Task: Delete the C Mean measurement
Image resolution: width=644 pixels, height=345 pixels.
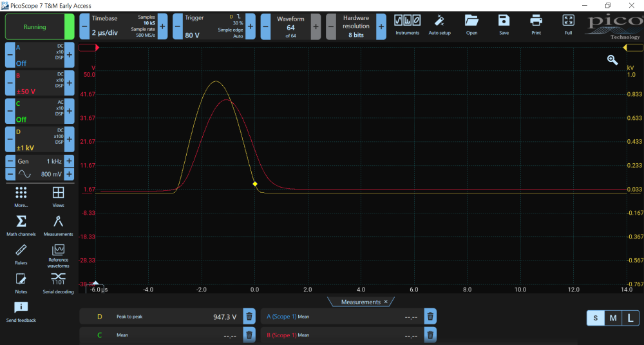Action: 249,335
